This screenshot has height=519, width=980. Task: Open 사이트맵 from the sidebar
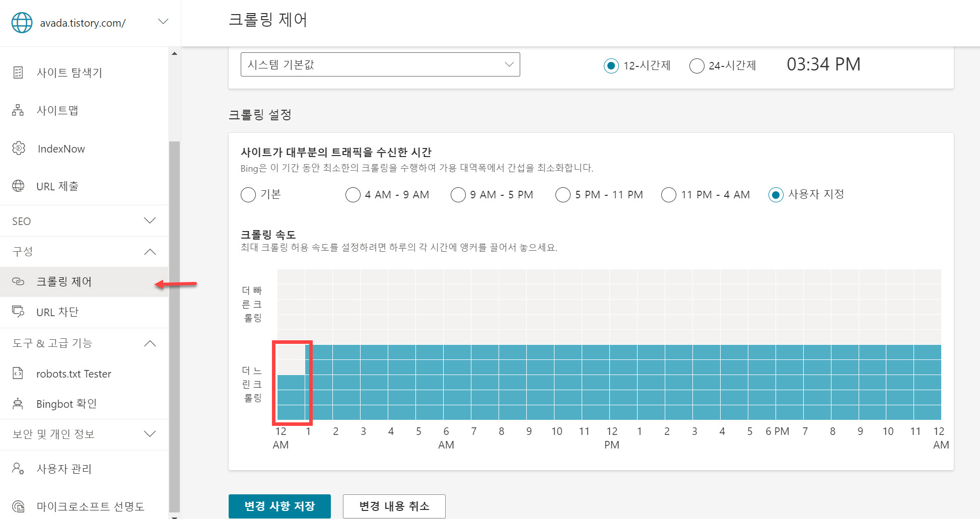click(x=58, y=110)
